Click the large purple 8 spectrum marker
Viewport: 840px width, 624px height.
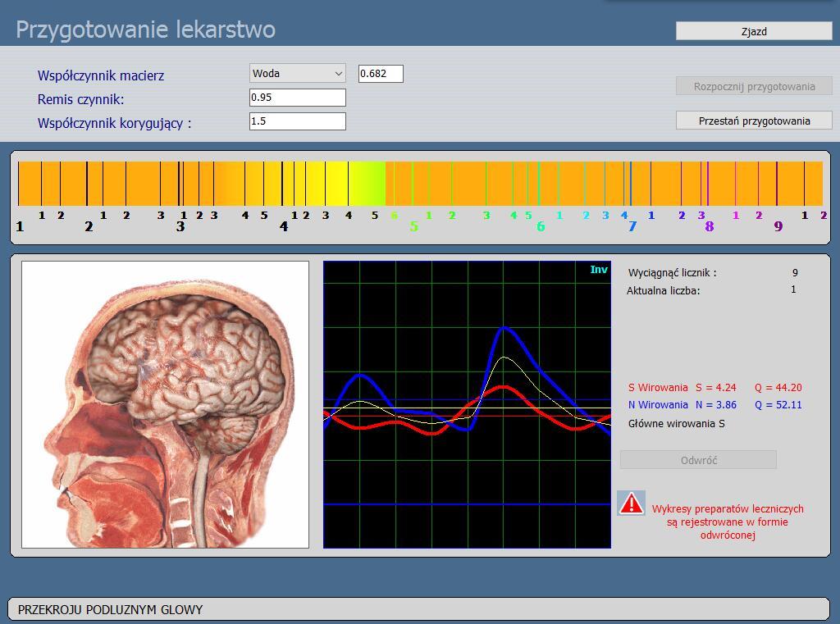[x=710, y=226]
